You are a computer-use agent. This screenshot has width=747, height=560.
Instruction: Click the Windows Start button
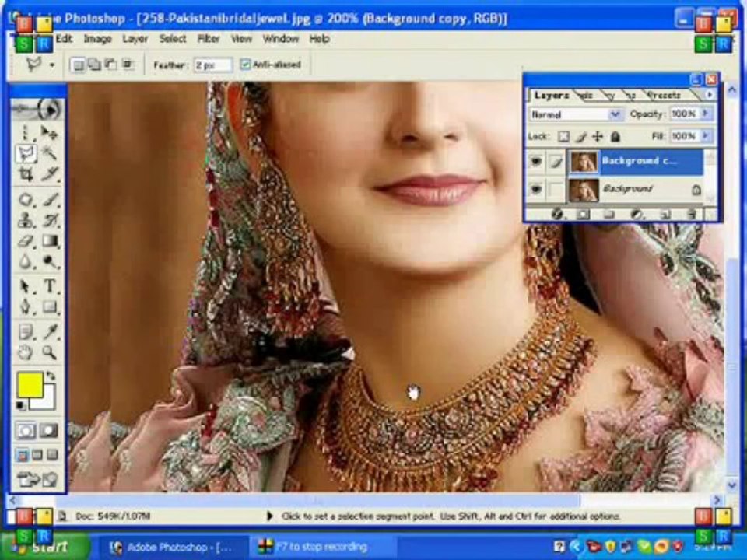pos(45,547)
